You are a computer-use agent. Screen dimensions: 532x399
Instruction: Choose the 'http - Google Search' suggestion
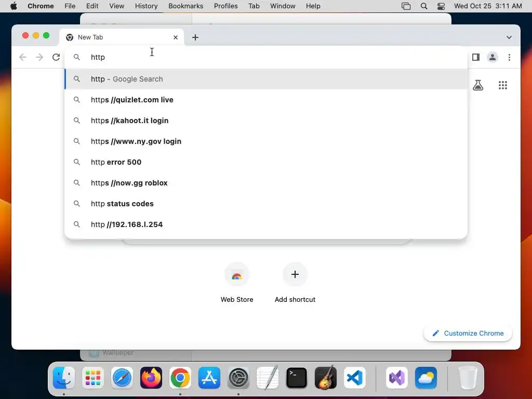point(266,79)
